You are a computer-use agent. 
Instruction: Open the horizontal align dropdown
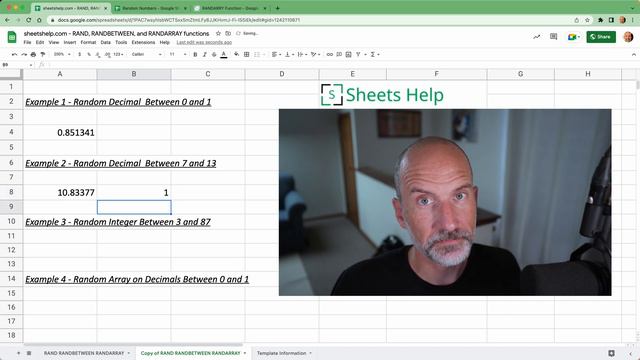pos(276,54)
